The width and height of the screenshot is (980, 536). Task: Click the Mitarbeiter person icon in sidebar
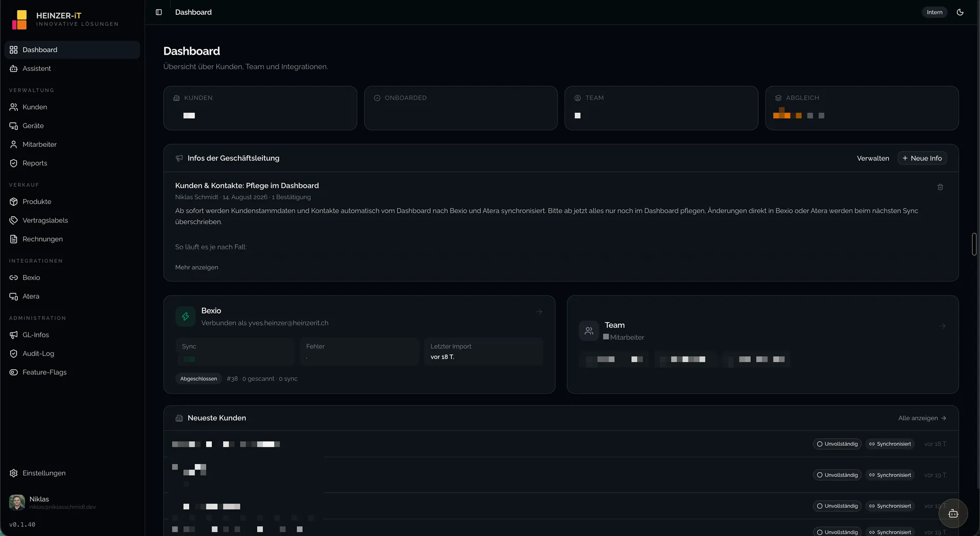point(14,145)
